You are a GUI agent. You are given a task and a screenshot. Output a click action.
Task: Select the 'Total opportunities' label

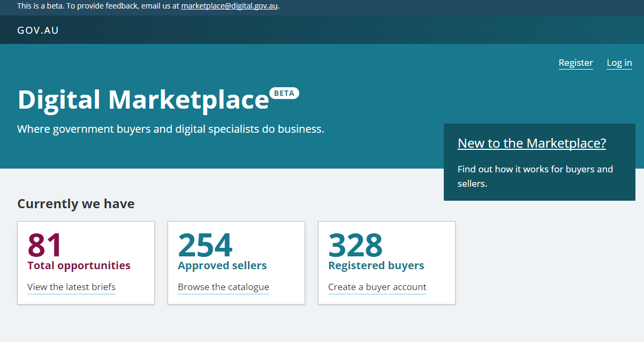(x=79, y=265)
